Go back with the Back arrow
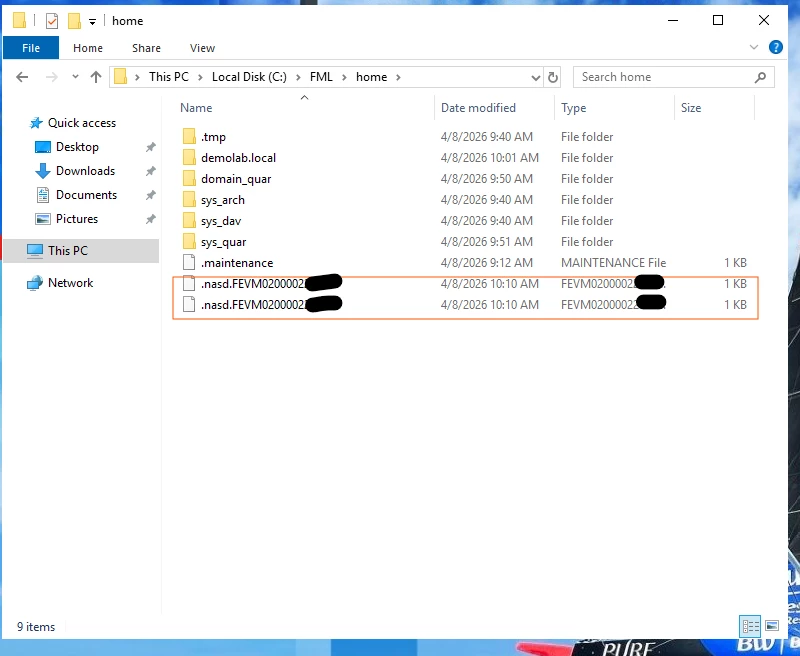The image size is (800, 656). tap(22, 77)
